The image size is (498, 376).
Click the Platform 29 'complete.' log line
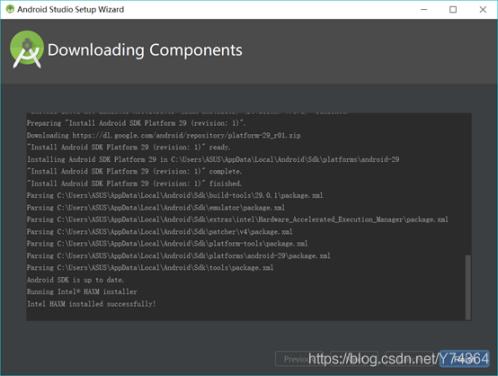tap(134, 171)
